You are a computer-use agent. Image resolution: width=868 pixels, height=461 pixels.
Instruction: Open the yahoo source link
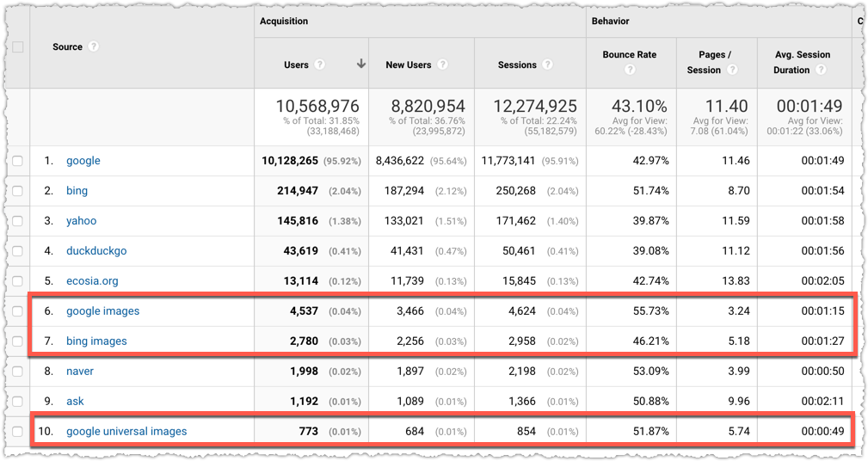click(82, 221)
